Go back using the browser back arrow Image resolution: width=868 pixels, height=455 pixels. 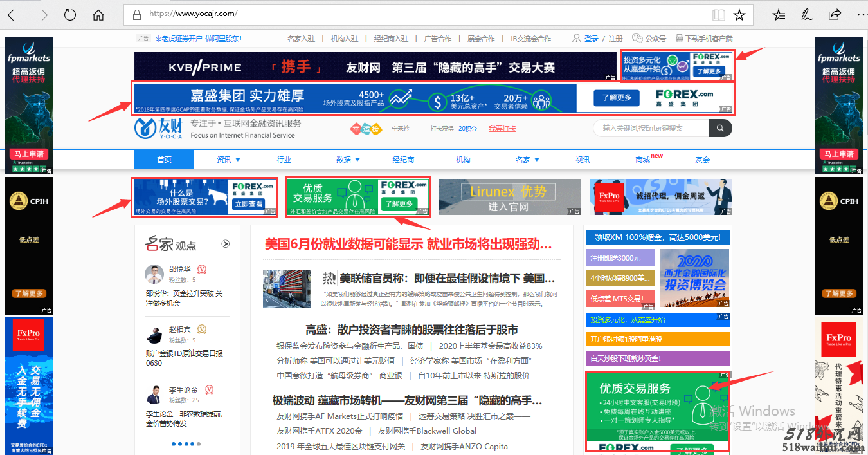[x=14, y=14]
